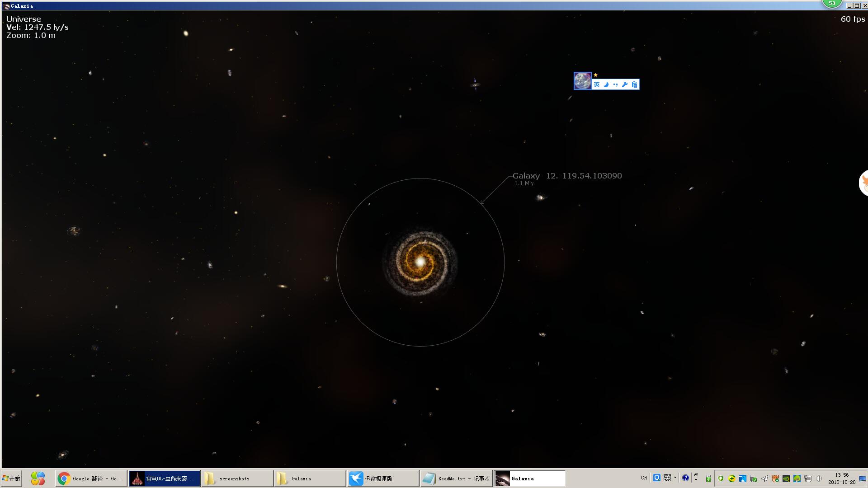
Task: Open the green USB safely-remove icon
Action: coord(708,478)
